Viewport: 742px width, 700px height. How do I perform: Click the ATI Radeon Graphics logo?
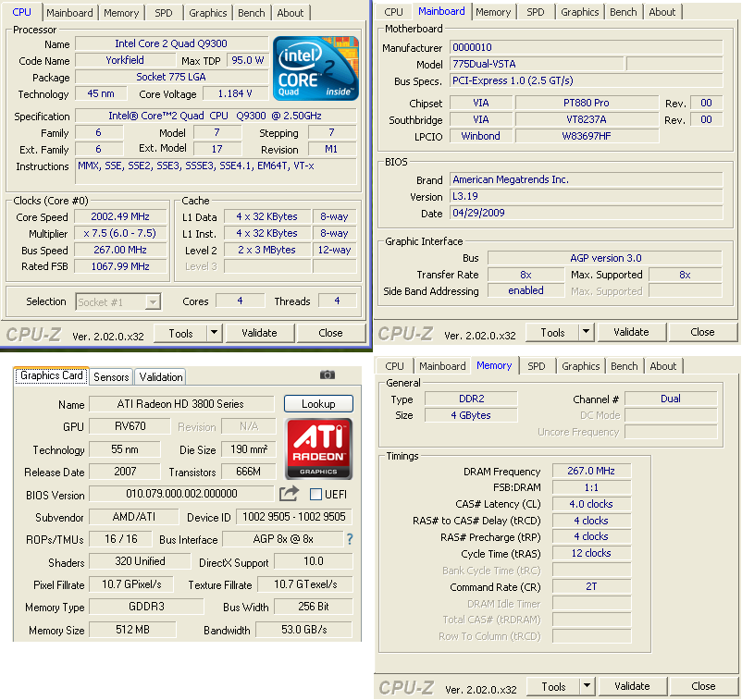pyautogui.click(x=318, y=448)
